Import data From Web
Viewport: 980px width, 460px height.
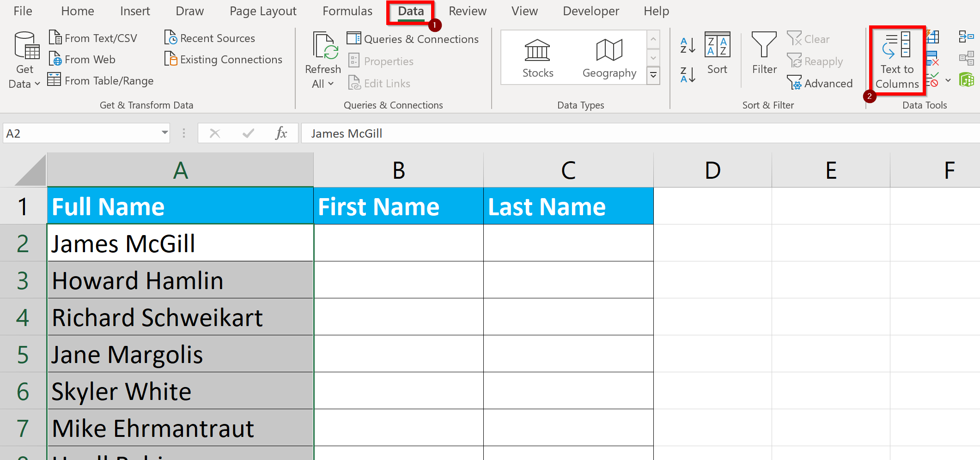[82, 59]
